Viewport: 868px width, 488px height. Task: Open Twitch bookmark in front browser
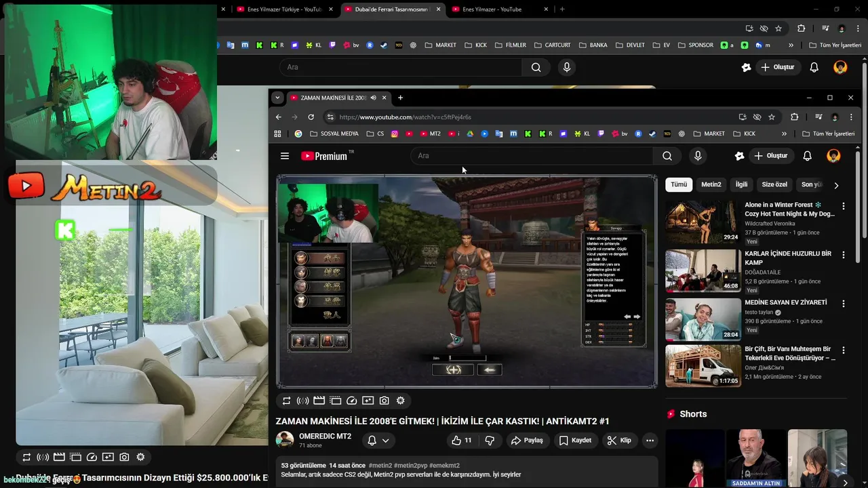(601, 134)
